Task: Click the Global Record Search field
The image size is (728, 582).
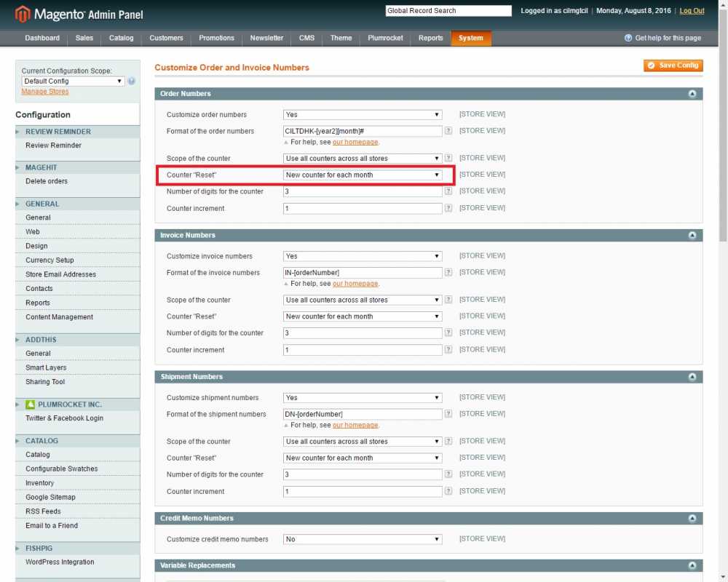Action: (448, 11)
